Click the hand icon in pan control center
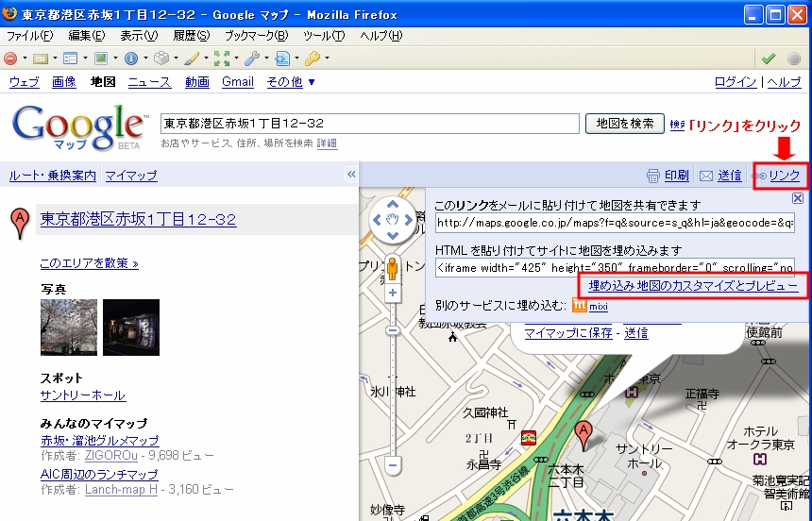 point(393,220)
